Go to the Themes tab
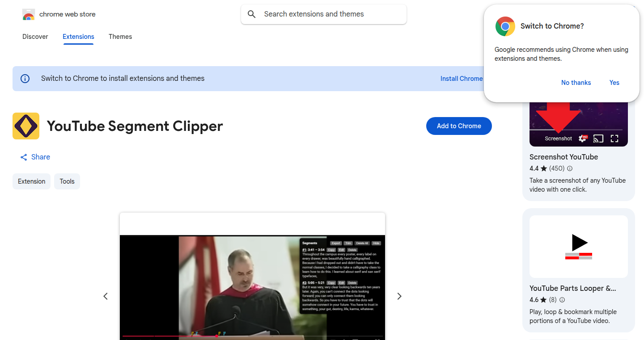 (x=120, y=37)
